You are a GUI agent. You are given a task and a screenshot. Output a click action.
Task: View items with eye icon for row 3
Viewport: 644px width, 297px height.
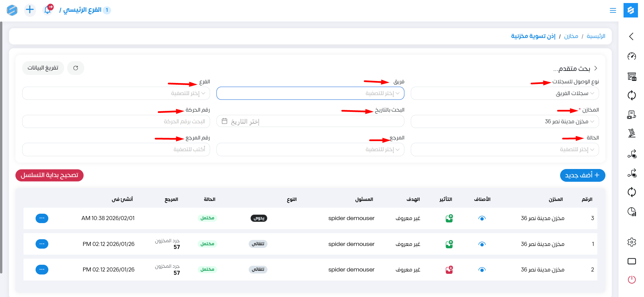point(482,218)
